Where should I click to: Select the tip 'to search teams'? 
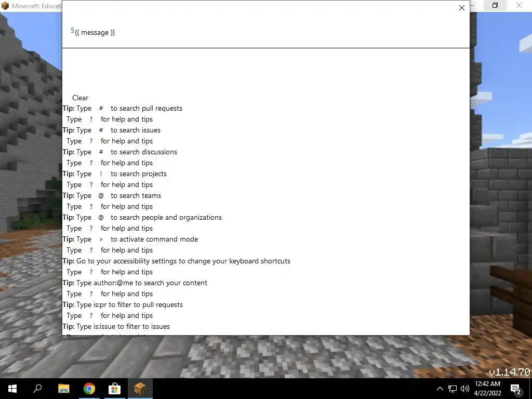pyautogui.click(x=136, y=195)
